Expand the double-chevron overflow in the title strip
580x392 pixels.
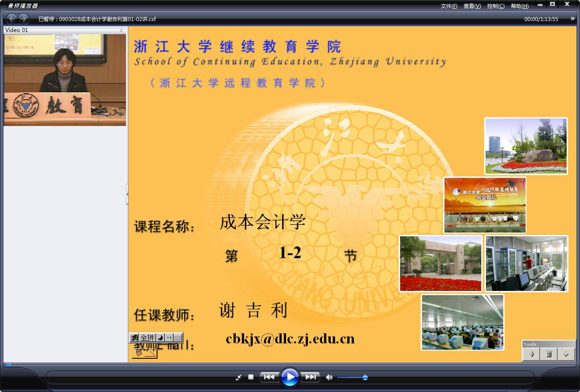coord(573,19)
